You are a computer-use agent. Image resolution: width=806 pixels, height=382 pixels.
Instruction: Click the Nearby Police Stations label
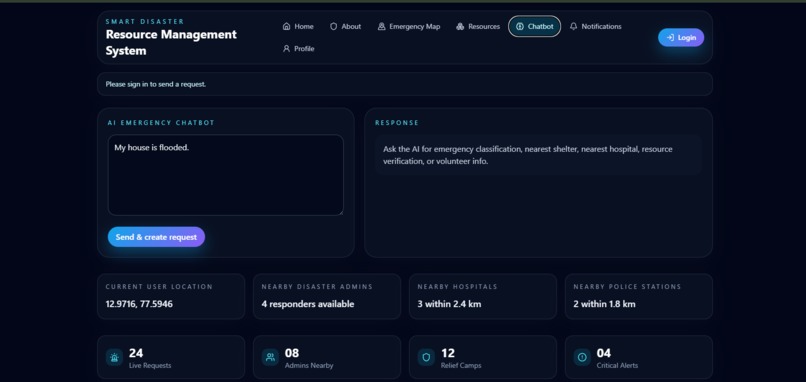click(627, 287)
